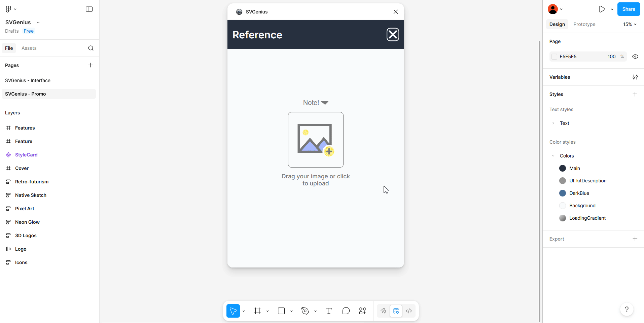Toggle page color visibility with the eye icon
The image size is (644, 323).
pyautogui.click(x=635, y=57)
